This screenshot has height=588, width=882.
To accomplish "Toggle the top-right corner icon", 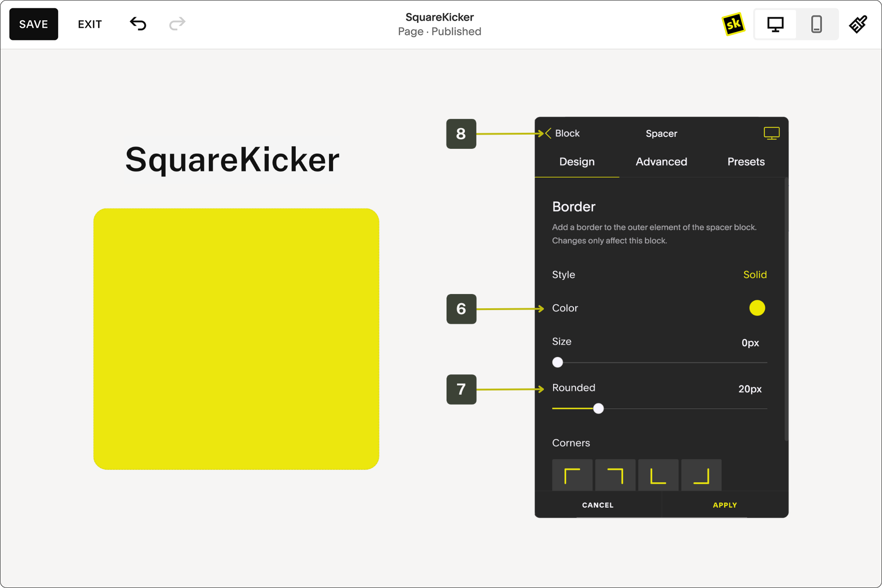I will [x=615, y=475].
